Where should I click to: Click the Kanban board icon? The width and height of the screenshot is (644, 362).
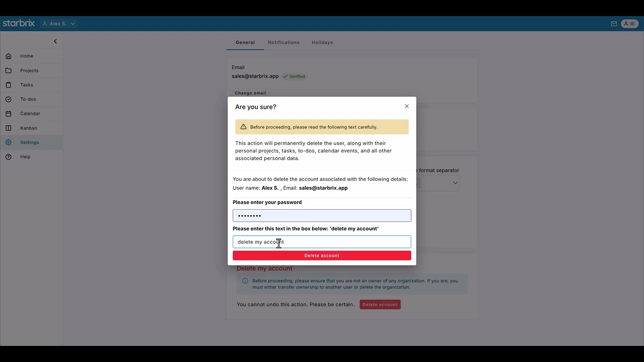coord(9,128)
